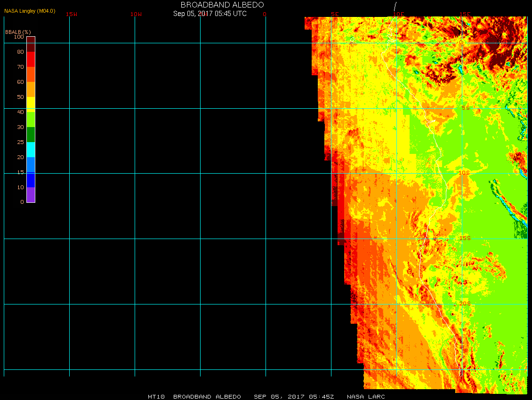
Task: Choose the yellow 40–50% legend swatch
Action: pos(31,104)
